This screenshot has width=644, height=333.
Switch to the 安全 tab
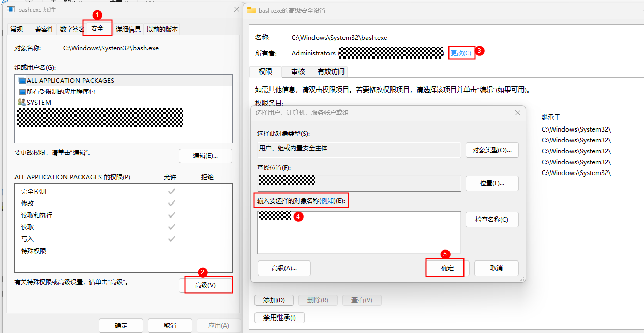pyautogui.click(x=97, y=29)
